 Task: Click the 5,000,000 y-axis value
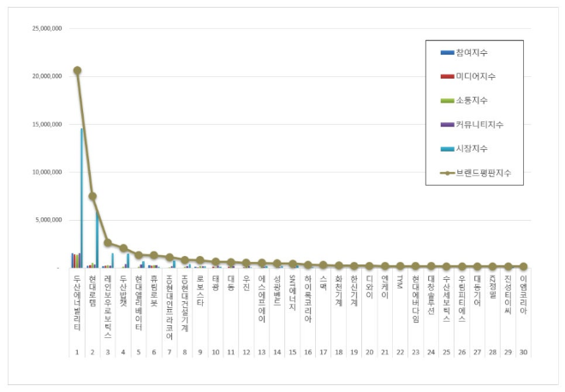tap(48, 219)
